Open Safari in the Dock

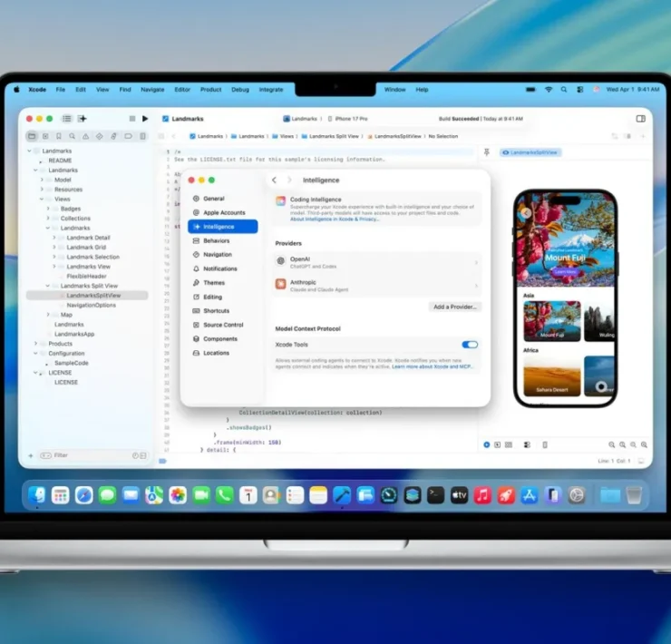[83, 495]
